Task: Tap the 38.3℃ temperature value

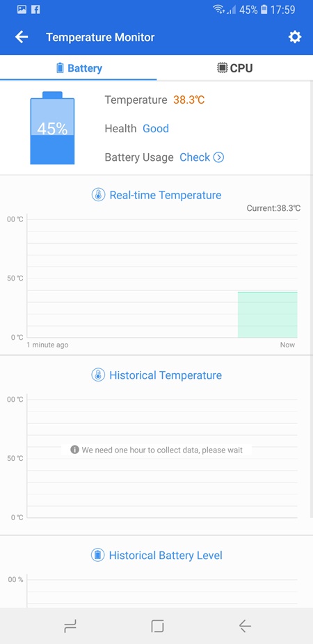Action: 188,100
